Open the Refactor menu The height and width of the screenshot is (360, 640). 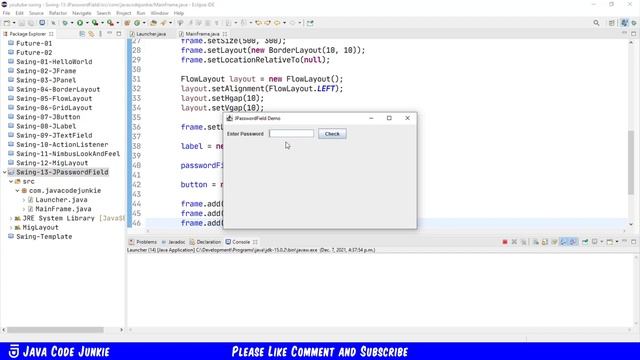58,13
